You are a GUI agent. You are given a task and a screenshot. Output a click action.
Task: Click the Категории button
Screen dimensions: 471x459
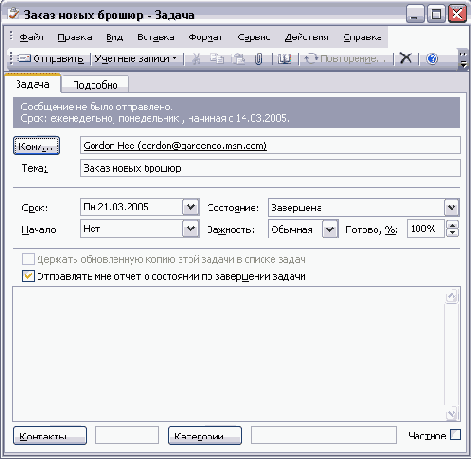205,435
